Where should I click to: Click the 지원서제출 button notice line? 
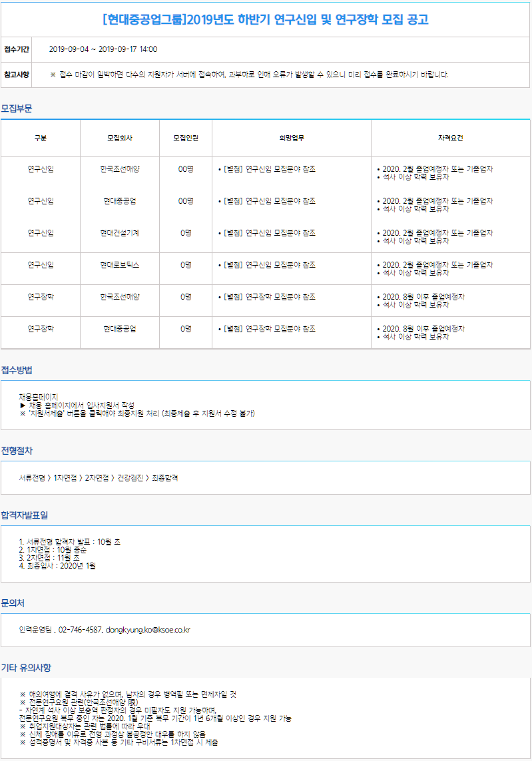coord(137,413)
